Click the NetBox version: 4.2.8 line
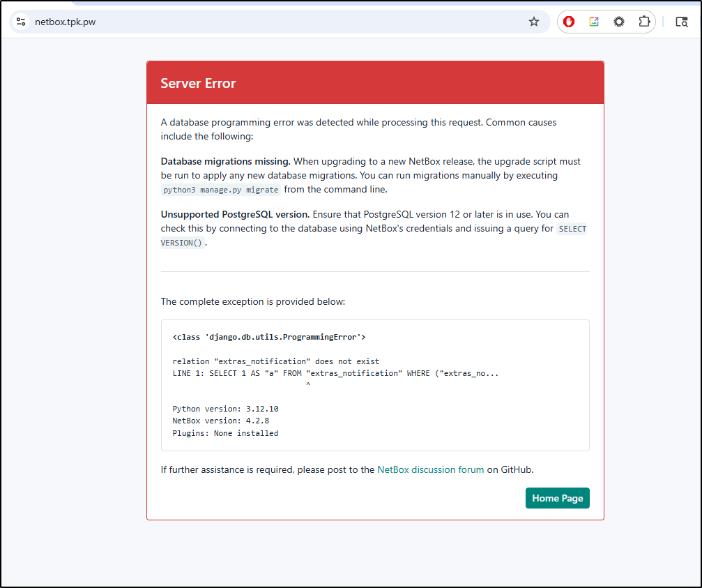Screen dimensions: 702x588 221,421
